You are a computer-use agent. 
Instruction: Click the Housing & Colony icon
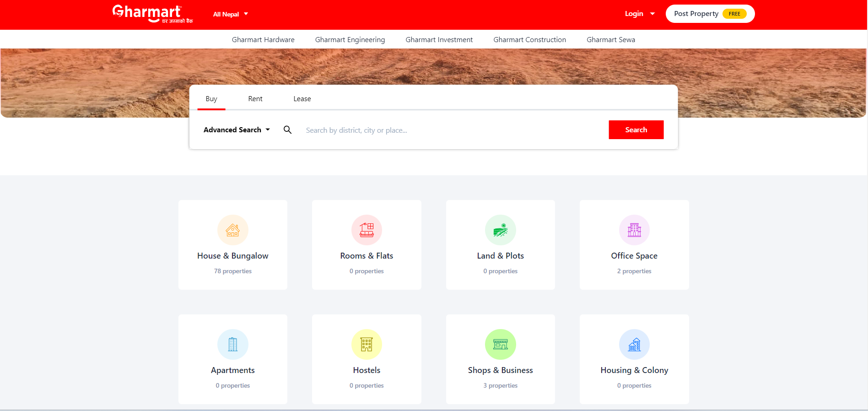point(634,344)
